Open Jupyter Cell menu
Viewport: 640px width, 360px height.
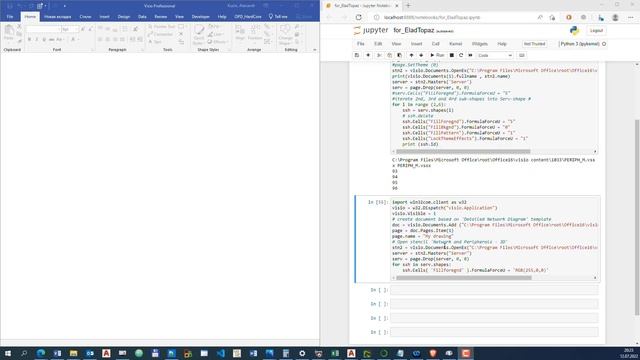pos(436,44)
